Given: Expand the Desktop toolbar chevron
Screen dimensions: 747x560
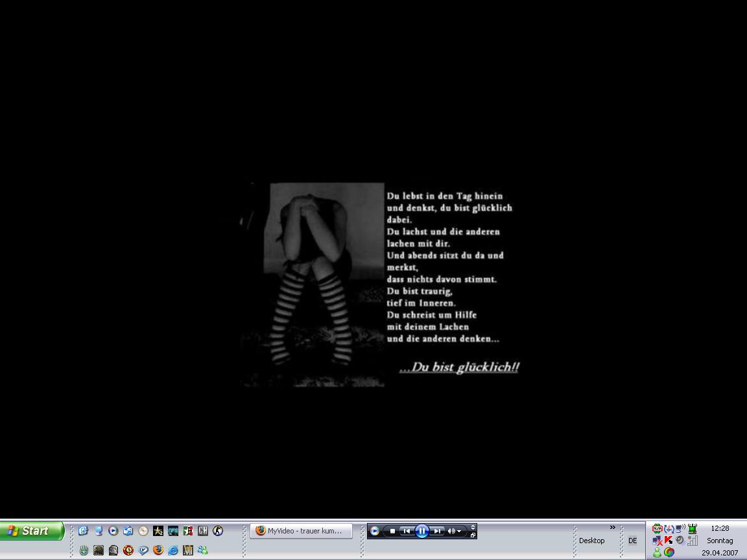Looking at the screenshot, I should 612,528.
